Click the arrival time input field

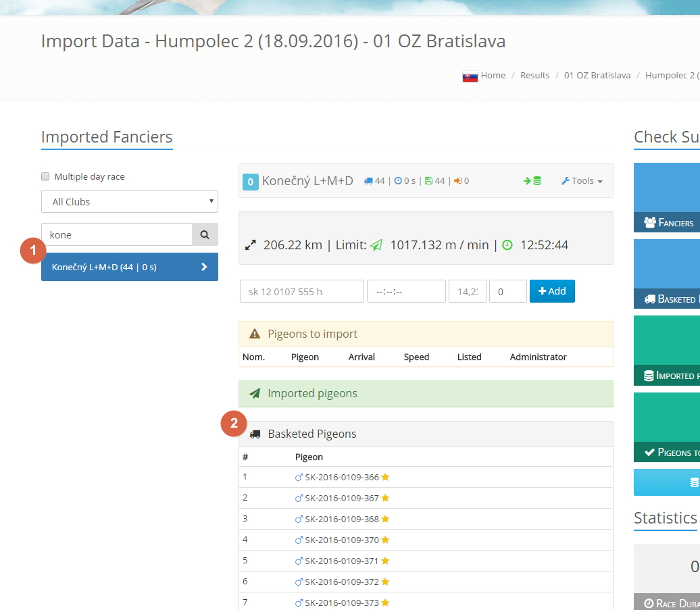405,291
